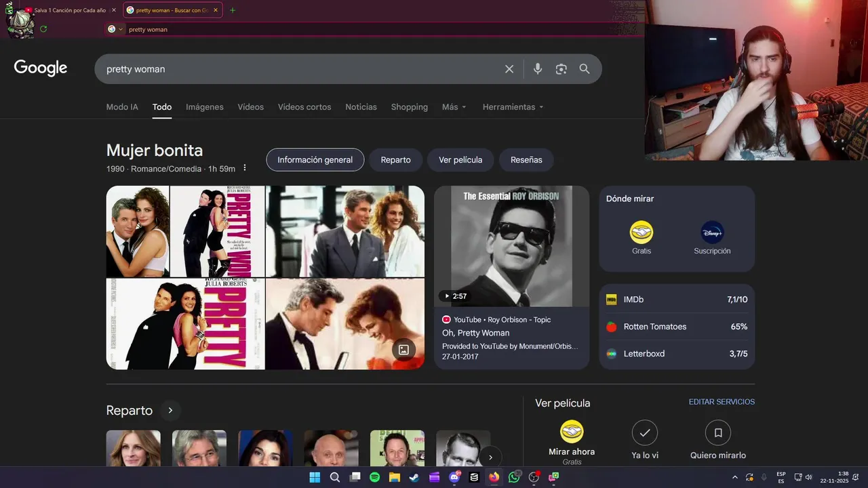
Task: Open more options next to movie duration
Action: [245, 168]
